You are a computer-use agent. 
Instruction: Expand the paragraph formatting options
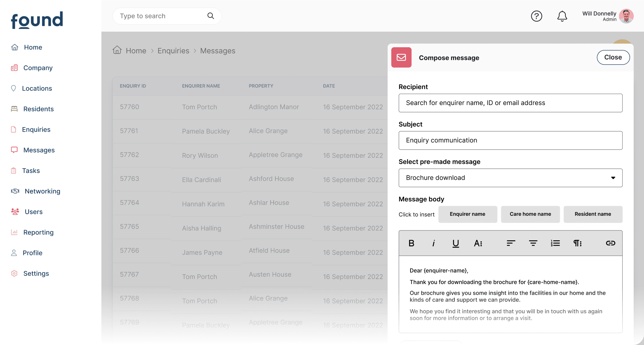tap(578, 243)
